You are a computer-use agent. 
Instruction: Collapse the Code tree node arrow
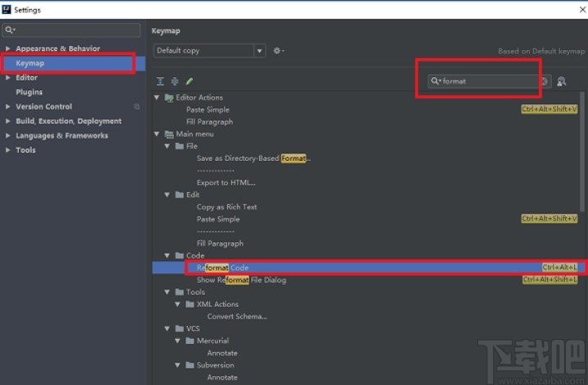[x=167, y=255]
